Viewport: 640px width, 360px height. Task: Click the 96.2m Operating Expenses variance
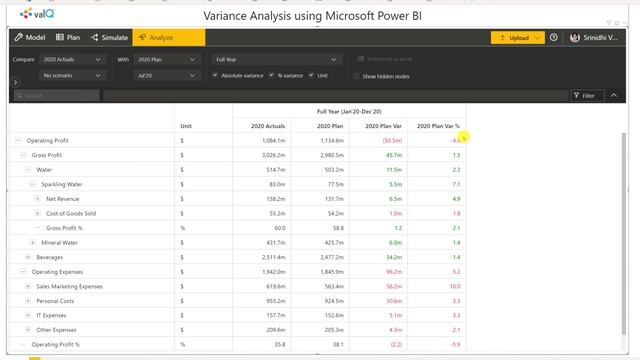(x=394, y=272)
